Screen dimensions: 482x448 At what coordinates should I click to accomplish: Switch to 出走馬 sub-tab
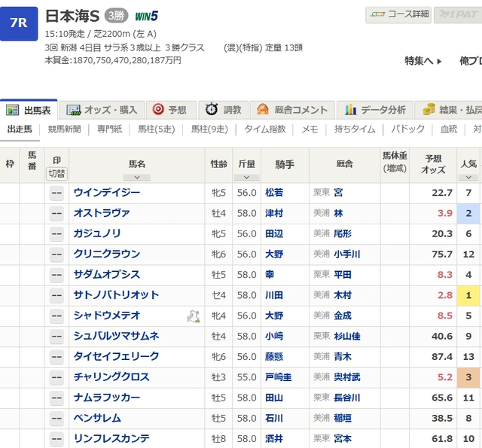pos(20,129)
